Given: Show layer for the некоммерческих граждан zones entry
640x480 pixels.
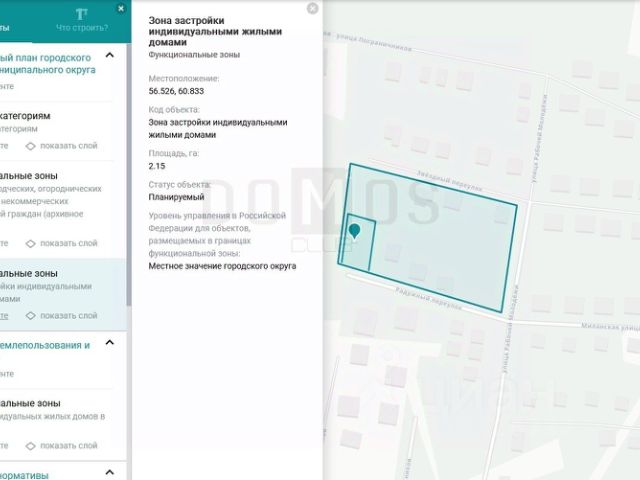Looking at the screenshot, I should (x=62, y=243).
